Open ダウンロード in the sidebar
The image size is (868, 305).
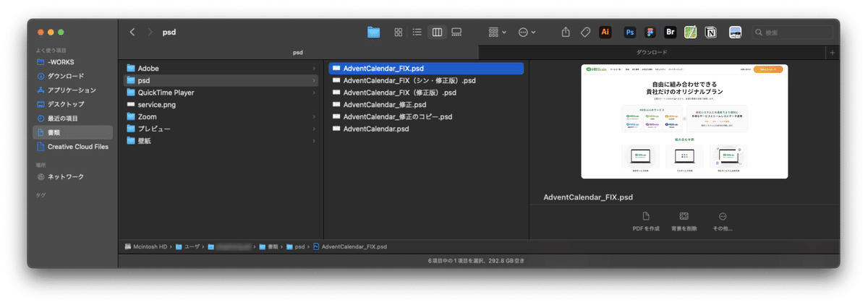[72, 76]
